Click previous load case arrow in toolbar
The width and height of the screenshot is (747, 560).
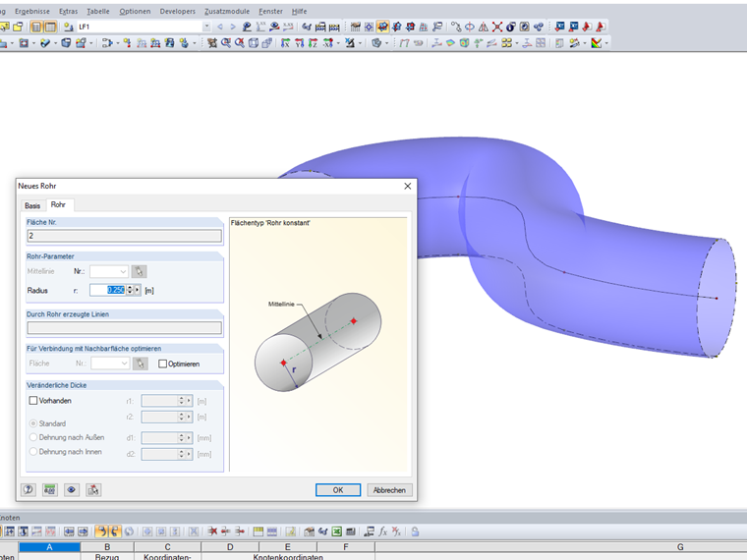click(220, 27)
